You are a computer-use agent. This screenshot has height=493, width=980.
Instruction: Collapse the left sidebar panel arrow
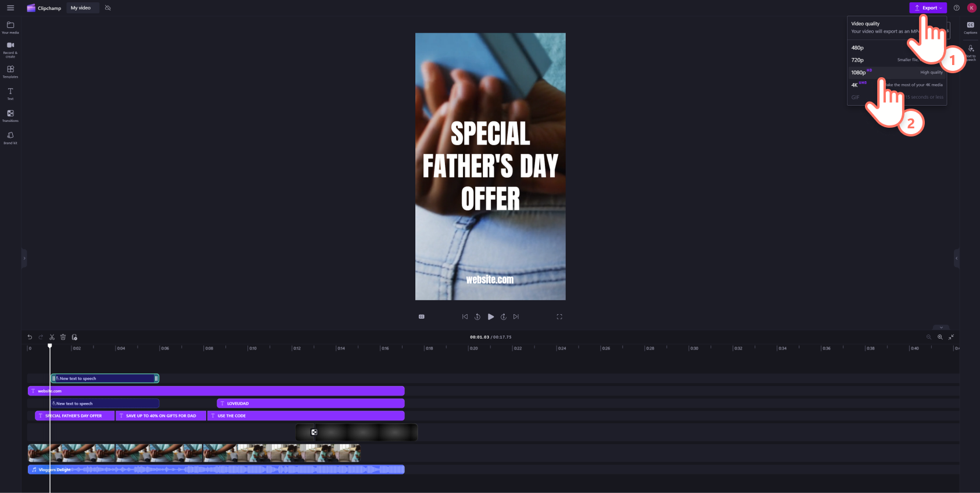pos(24,258)
